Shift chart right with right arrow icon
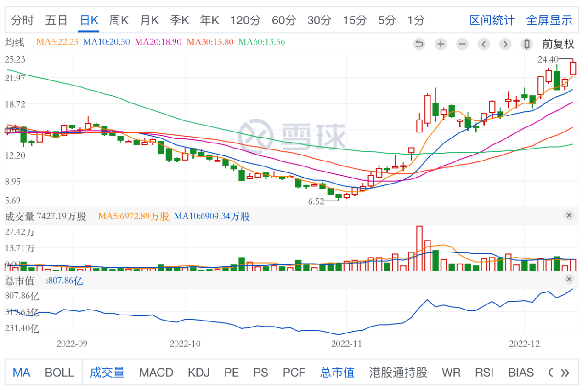The width and height of the screenshot is (588, 390). (505, 44)
